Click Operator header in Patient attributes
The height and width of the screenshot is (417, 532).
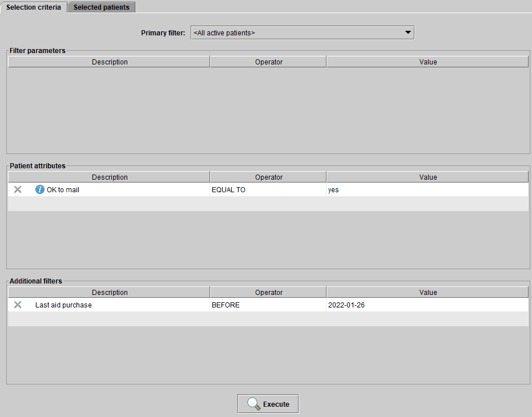[x=268, y=177]
